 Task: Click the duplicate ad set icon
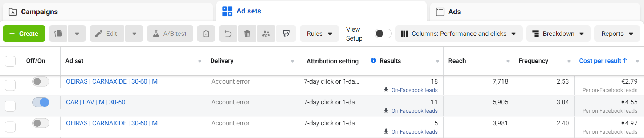click(58, 34)
